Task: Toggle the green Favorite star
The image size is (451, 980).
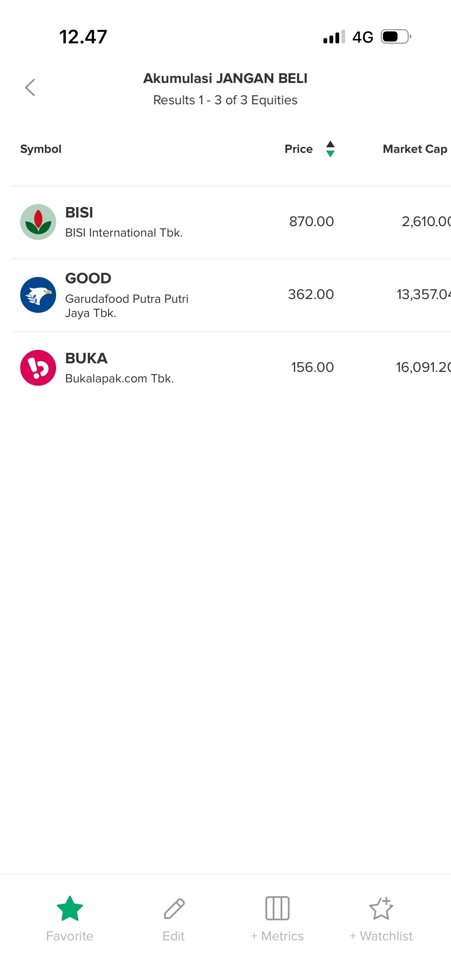Action: coord(70,909)
